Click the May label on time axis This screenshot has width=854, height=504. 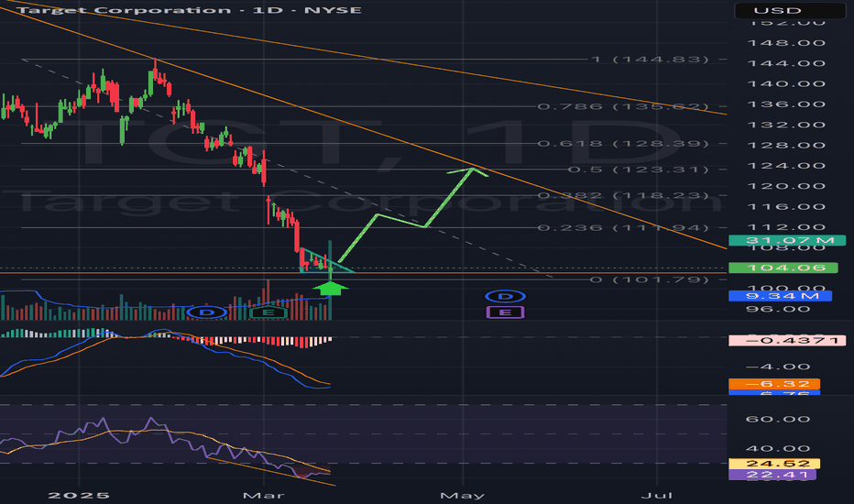click(x=463, y=495)
